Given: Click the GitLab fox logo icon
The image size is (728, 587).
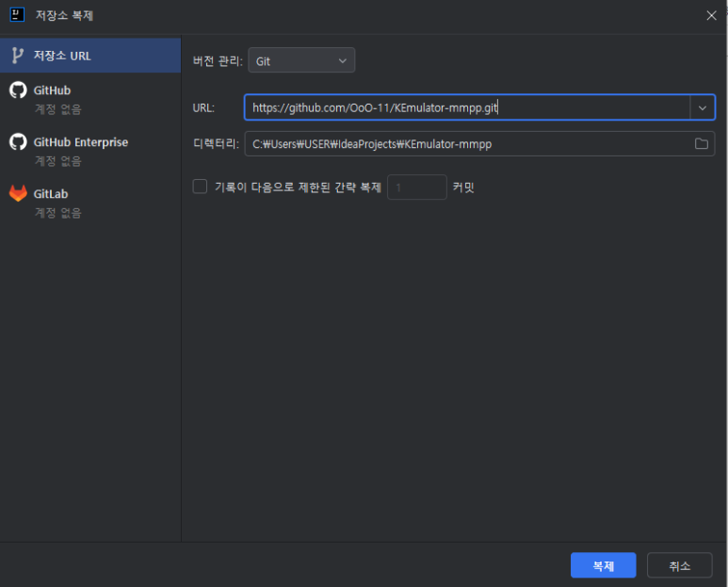Looking at the screenshot, I should [18, 193].
